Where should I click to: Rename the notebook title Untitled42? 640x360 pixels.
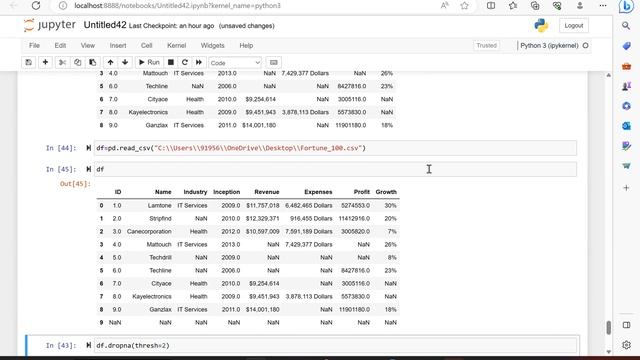105,25
